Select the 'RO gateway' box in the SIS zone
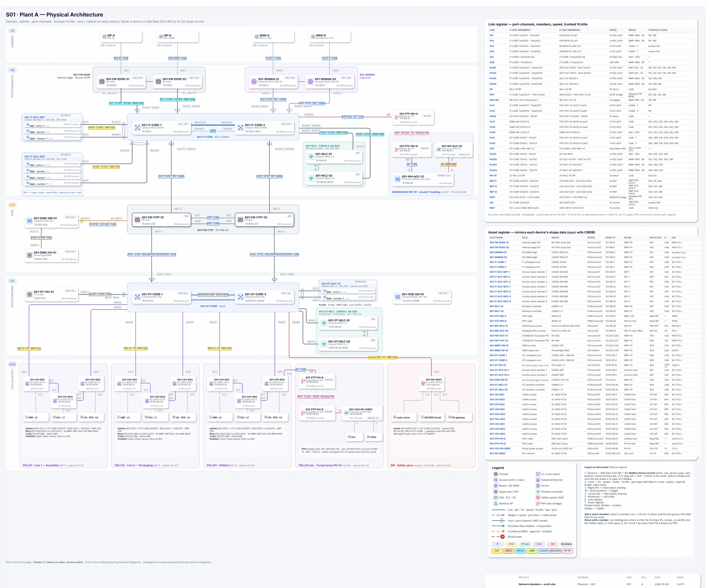Viewport: 706px width, 588px height. [x=459, y=417]
